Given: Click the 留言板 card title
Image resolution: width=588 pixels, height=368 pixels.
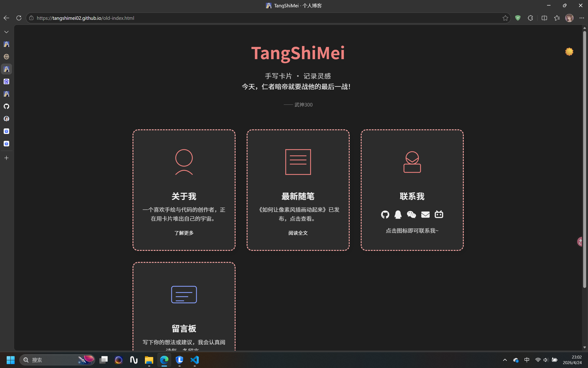Looking at the screenshot, I should tap(184, 329).
